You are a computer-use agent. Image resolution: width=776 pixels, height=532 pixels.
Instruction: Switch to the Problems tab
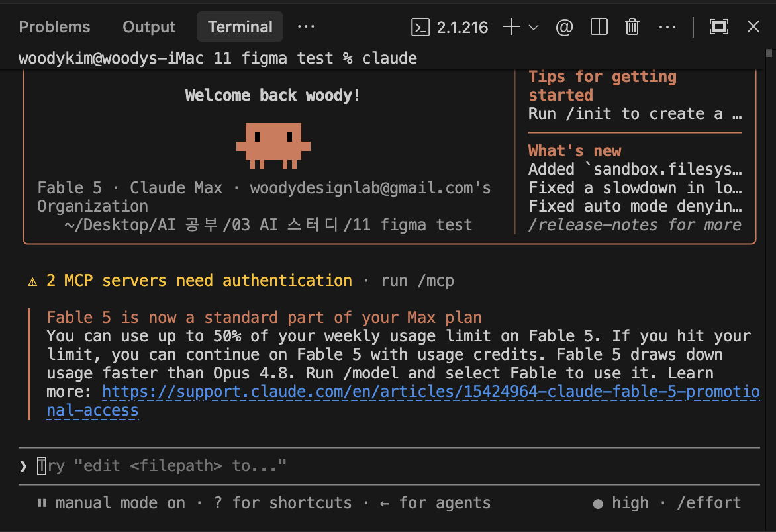[x=54, y=26]
